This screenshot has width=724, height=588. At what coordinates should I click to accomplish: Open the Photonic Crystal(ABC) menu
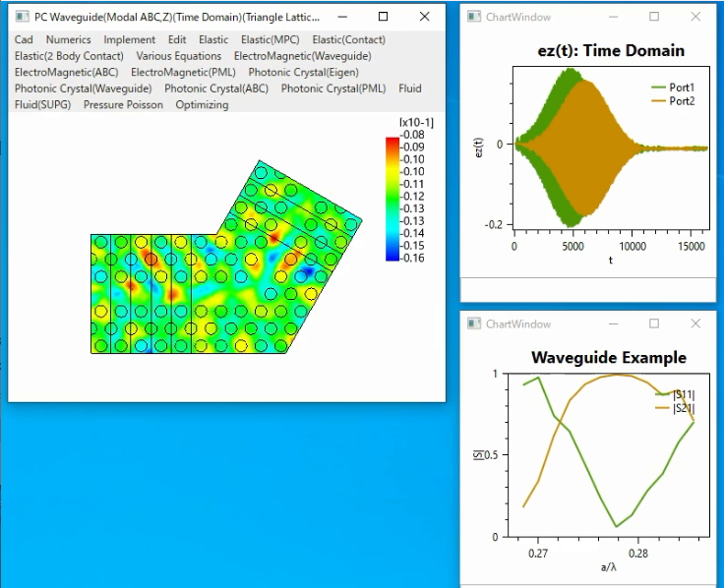216,88
